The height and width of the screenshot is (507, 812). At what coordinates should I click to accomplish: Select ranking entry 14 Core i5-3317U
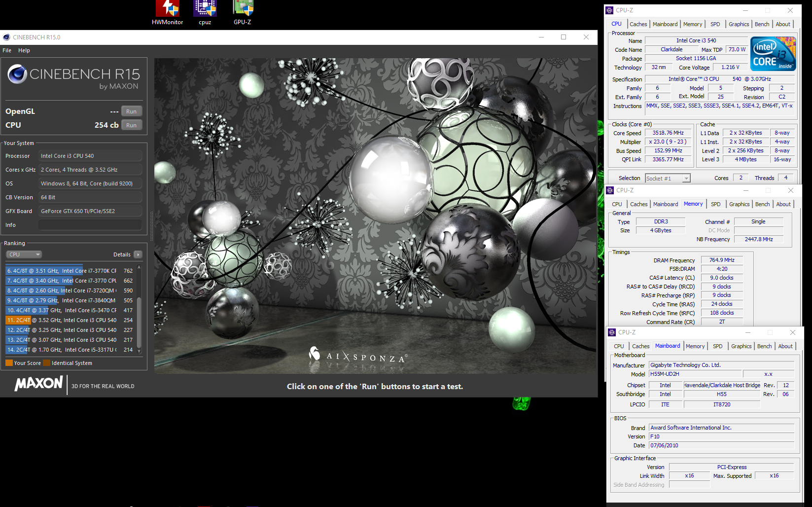point(70,350)
